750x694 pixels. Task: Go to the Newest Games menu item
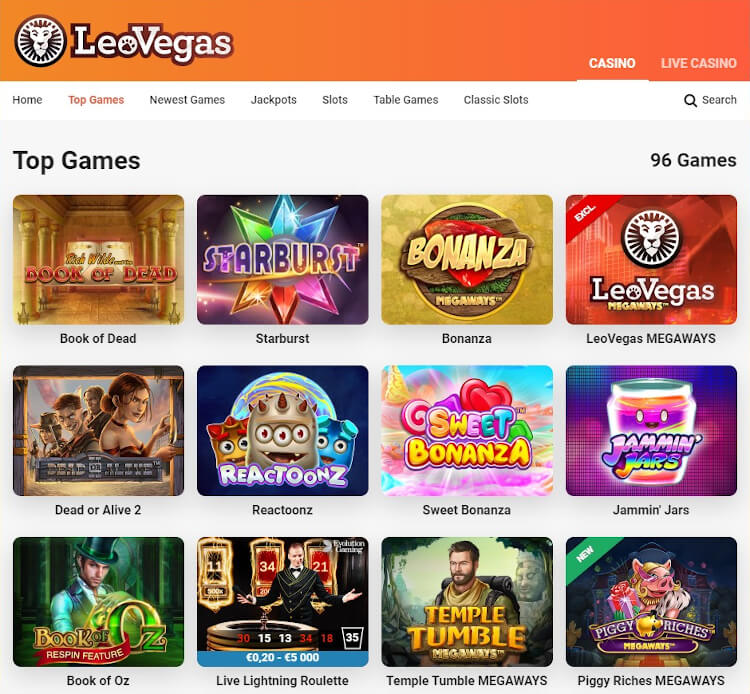coord(187,100)
